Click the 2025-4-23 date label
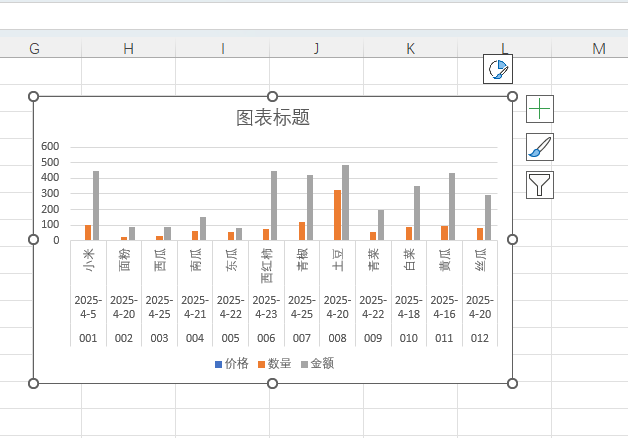The image size is (628, 438). click(266, 307)
